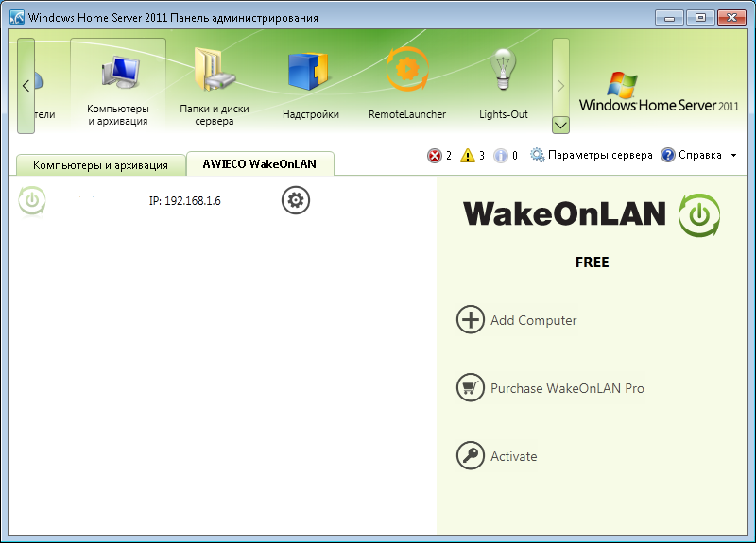The height and width of the screenshot is (544, 756).
Task: Expand the Справка dropdown arrow
Action: [x=734, y=155]
